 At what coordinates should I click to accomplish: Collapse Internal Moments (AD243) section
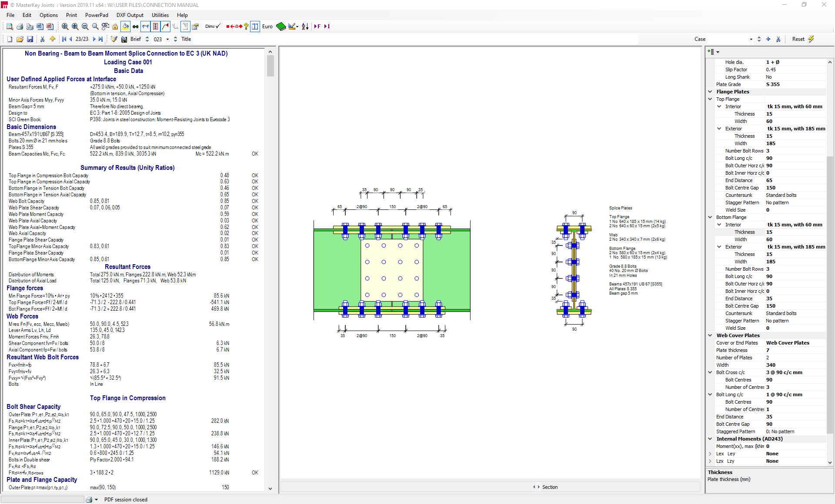(710, 439)
